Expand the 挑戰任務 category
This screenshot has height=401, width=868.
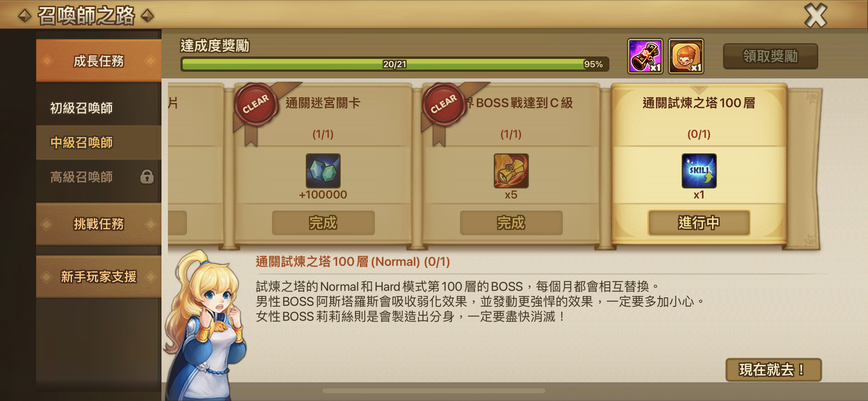(x=99, y=224)
